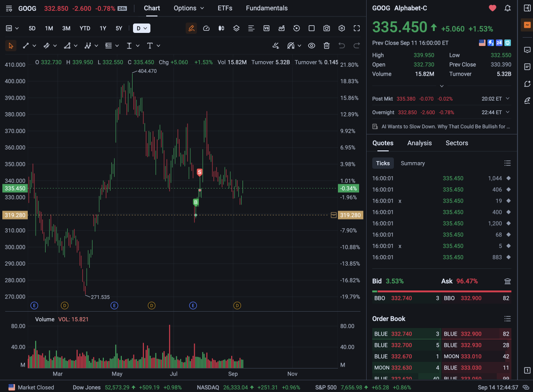Viewport: 533px width, 392px height.
Task: Delete drawings with the trash icon
Action: (x=327, y=46)
